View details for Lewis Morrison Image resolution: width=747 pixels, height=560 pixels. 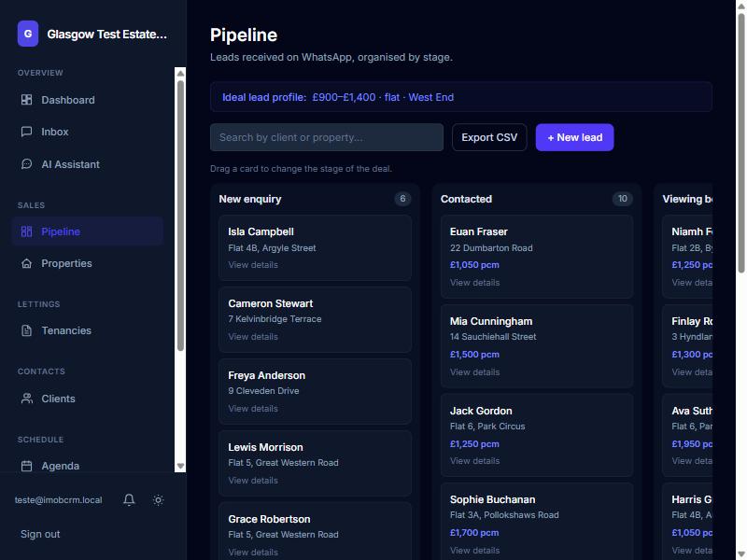pyautogui.click(x=253, y=481)
